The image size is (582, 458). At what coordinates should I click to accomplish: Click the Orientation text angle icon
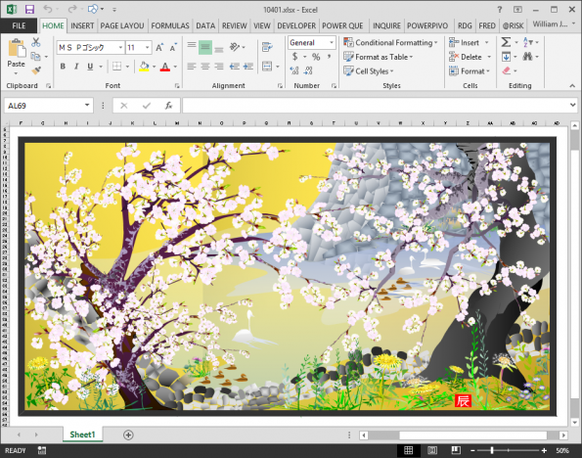235,47
